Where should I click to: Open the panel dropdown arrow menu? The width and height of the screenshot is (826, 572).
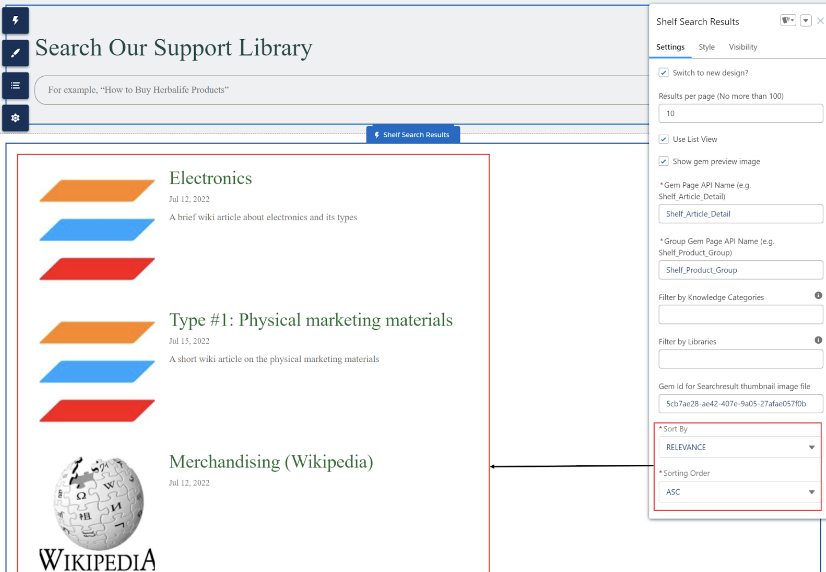[805, 21]
